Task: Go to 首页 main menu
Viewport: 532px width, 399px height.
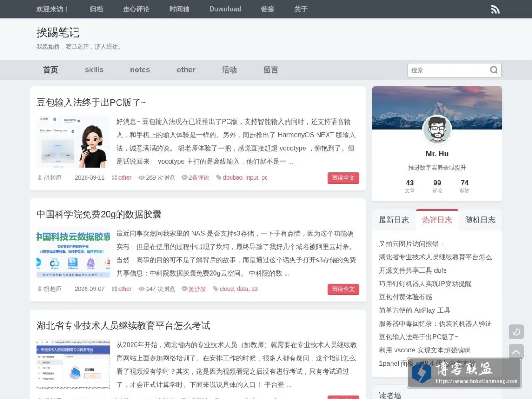Action: [51, 70]
